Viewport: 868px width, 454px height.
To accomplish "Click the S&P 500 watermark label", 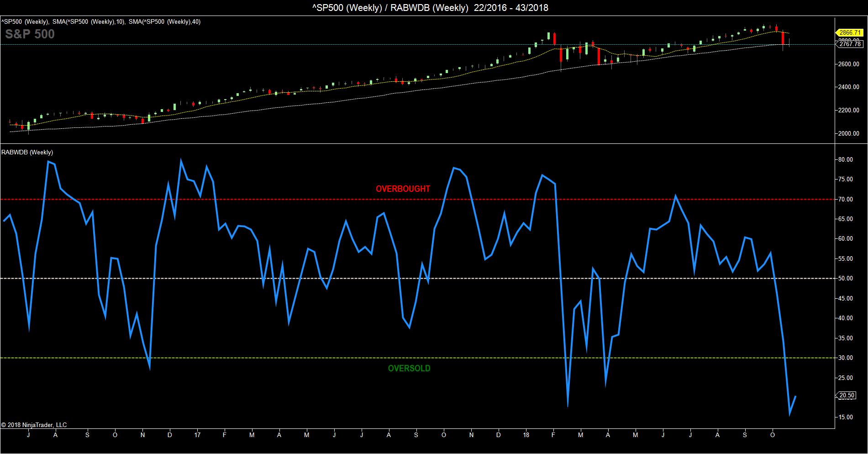I will pos(30,34).
